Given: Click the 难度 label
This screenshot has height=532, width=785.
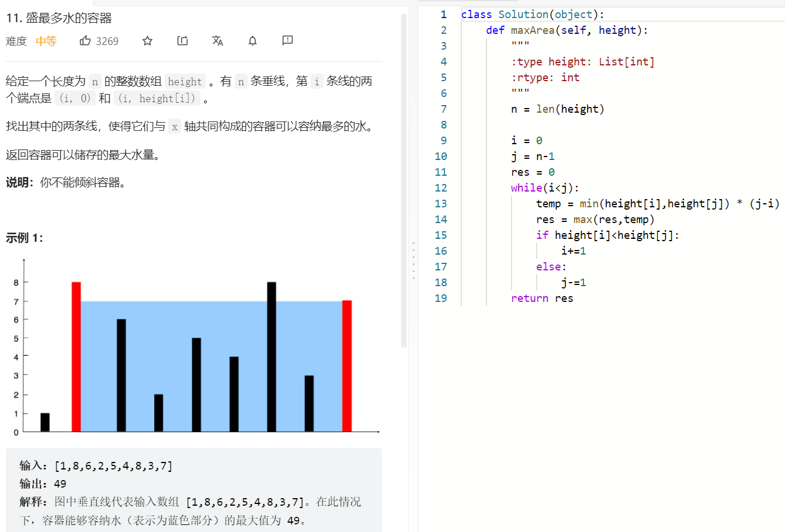Looking at the screenshot, I should 16,41.
